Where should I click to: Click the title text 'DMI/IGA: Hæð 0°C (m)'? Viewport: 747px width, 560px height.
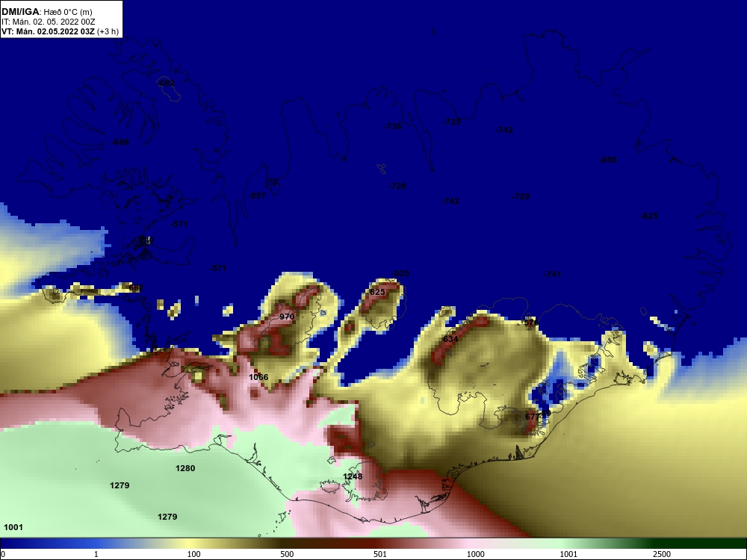pos(46,12)
